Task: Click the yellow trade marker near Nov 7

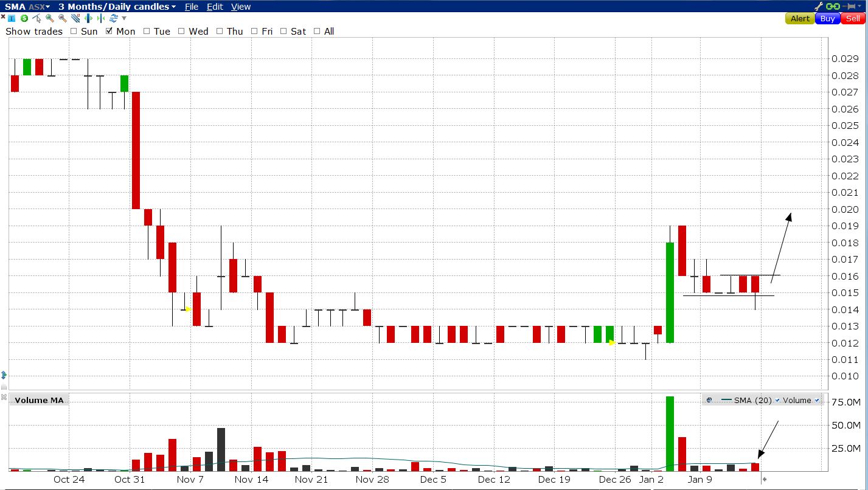Action: pyautogui.click(x=188, y=309)
